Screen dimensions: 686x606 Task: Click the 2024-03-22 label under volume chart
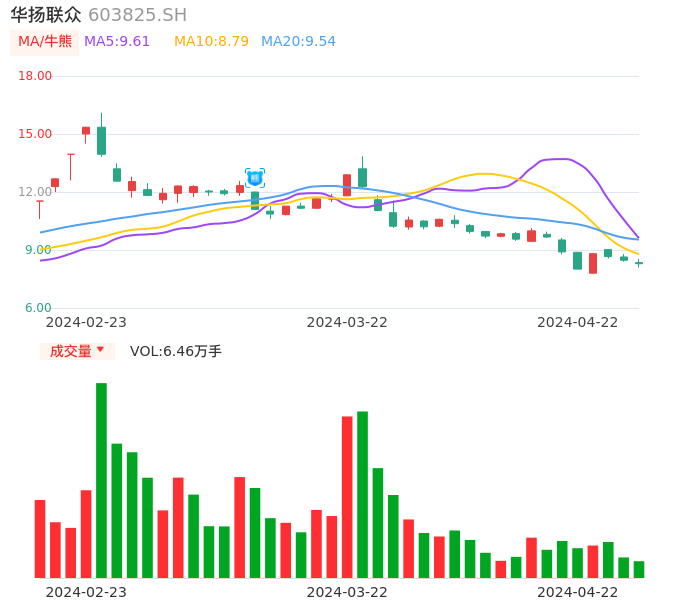click(346, 592)
